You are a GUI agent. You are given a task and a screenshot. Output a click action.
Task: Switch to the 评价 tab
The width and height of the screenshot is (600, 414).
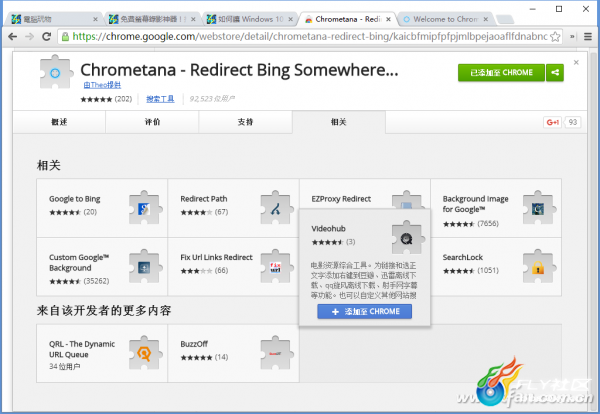click(152, 122)
